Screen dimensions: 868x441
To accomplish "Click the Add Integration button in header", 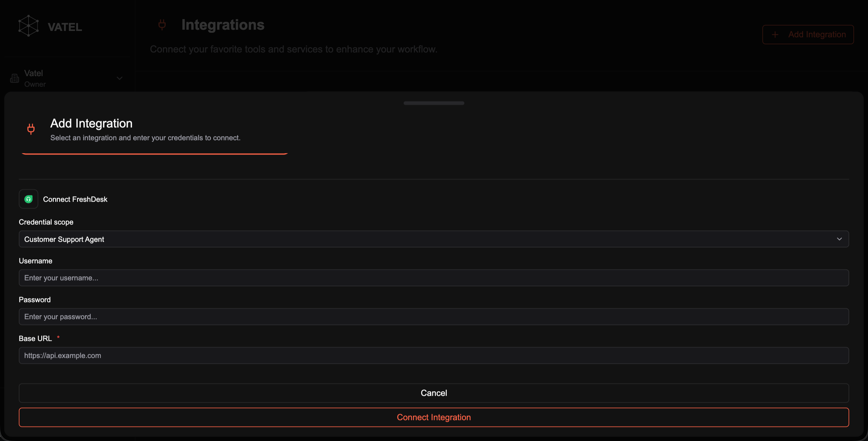I will pos(808,35).
